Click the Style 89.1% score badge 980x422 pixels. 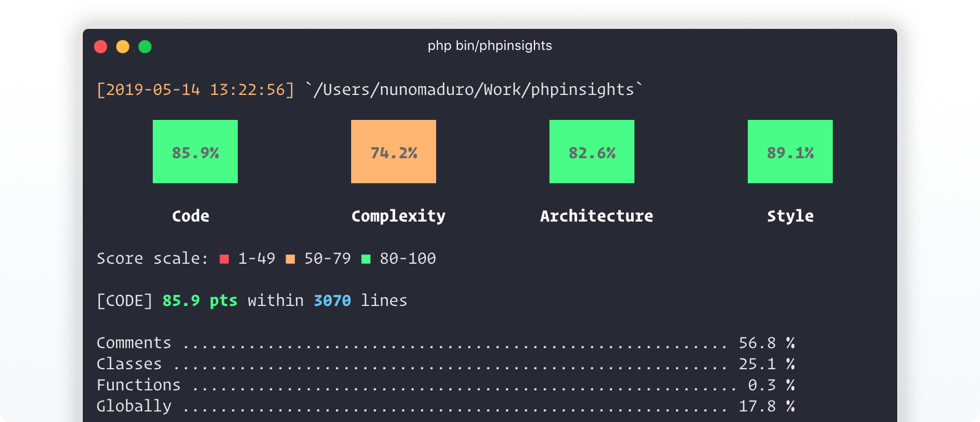(x=790, y=151)
